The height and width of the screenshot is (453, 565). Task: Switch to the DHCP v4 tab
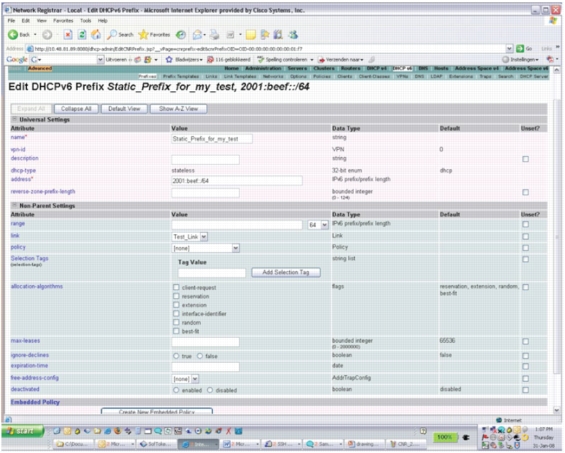[x=377, y=68]
